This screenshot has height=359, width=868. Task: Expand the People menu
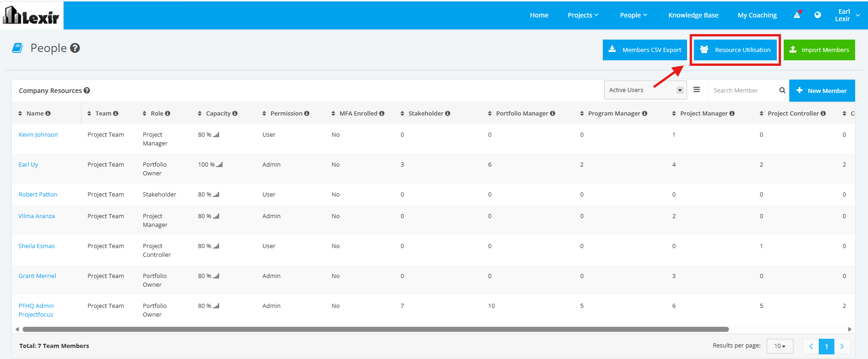point(634,15)
